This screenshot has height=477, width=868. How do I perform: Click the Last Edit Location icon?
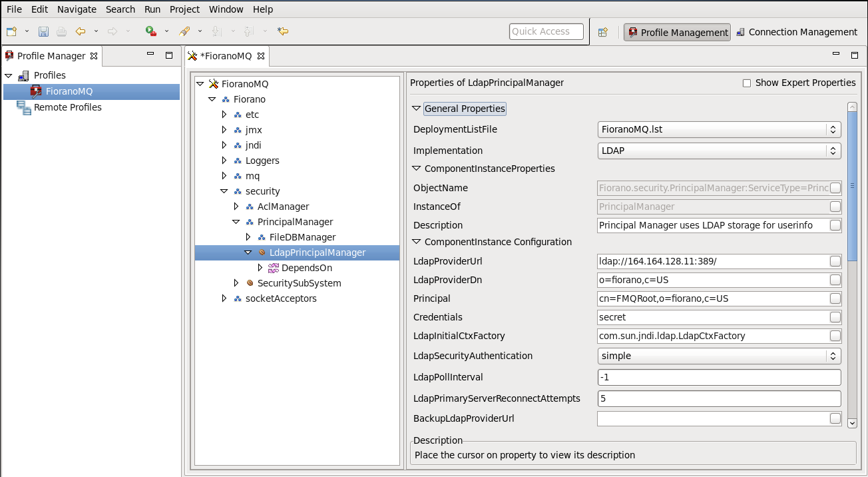[283, 31]
